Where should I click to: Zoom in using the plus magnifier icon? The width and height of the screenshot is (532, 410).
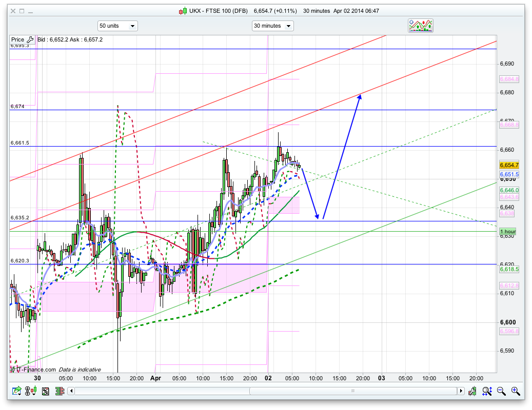516,391
